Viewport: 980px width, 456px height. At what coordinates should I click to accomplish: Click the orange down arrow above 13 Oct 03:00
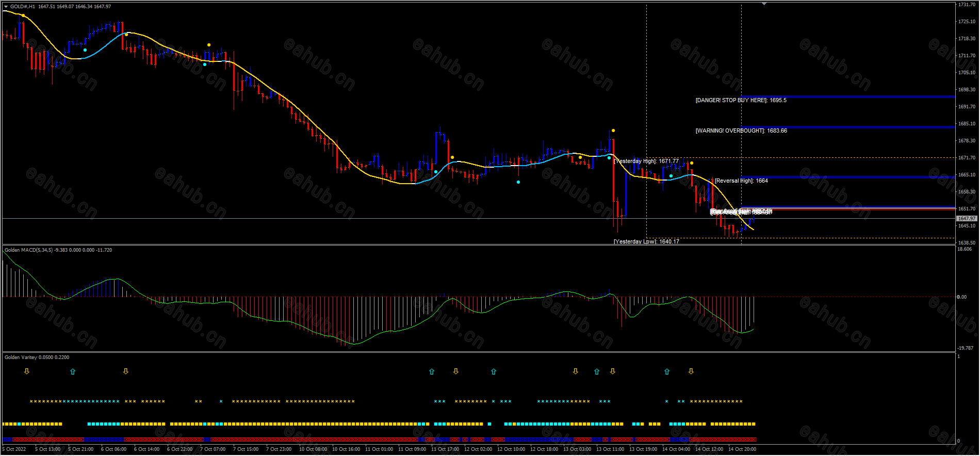(576, 371)
